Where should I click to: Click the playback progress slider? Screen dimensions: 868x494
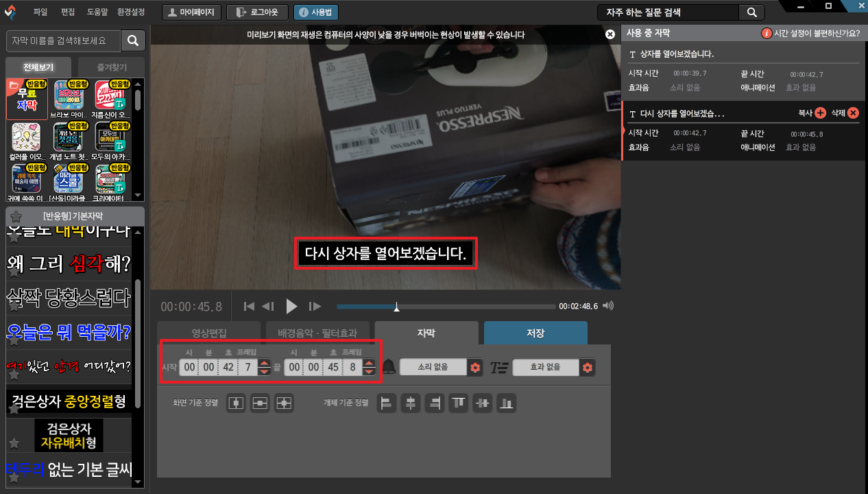[x=446, y=306]
